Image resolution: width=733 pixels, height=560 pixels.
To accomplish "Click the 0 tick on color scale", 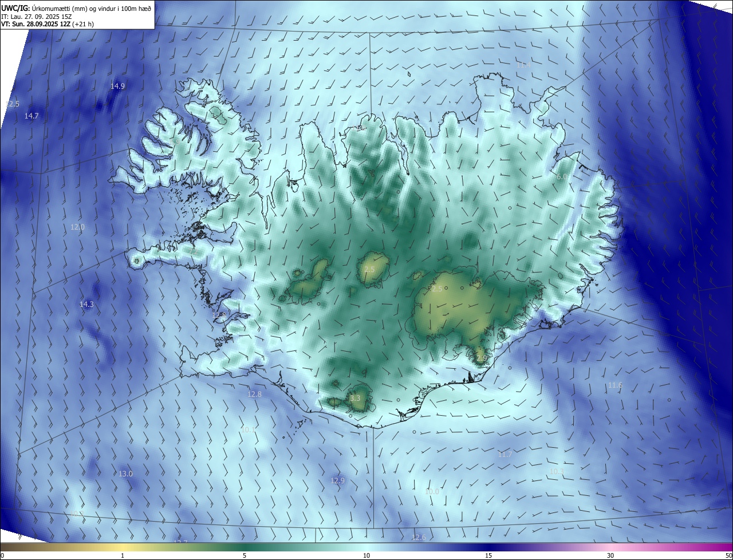I will [2, 555].
